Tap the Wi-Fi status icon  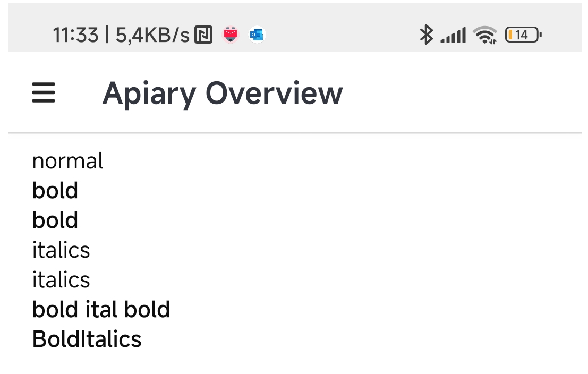click(x=485, y=35)
